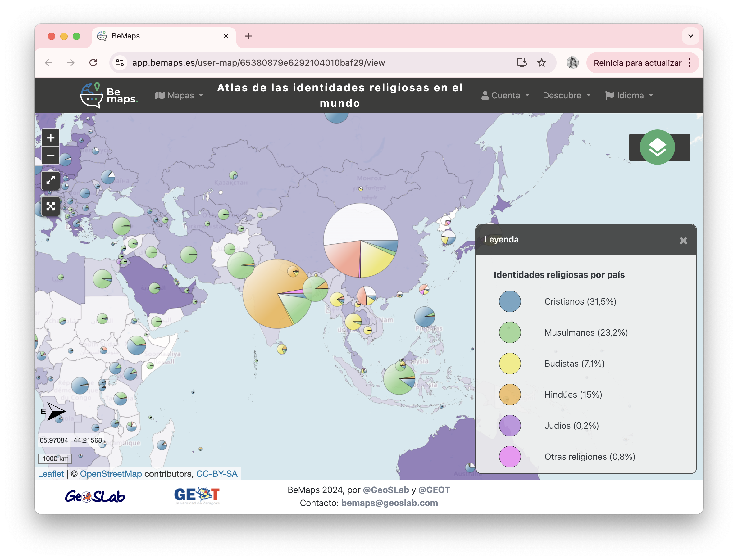The width and height of the screenshot is (738, 560).
Task: Click the Musulmanes green swatch
Action: click(x=509, y=332)
